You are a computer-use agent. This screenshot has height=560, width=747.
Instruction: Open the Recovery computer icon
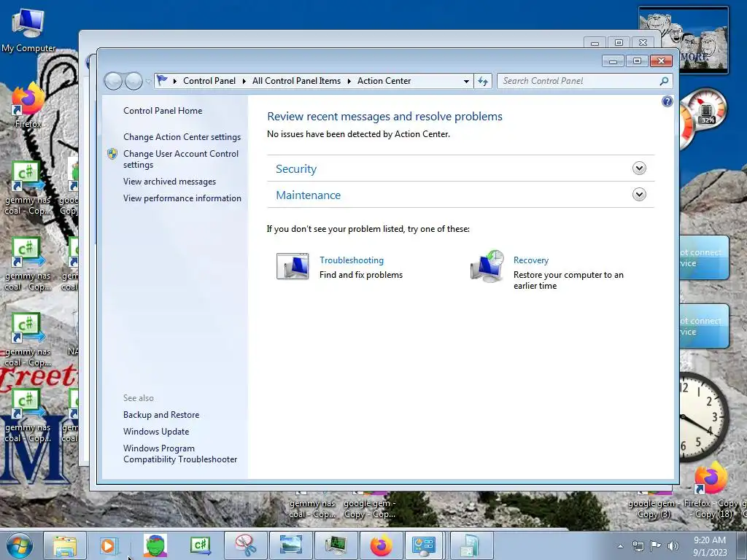(x=487, y=267)
